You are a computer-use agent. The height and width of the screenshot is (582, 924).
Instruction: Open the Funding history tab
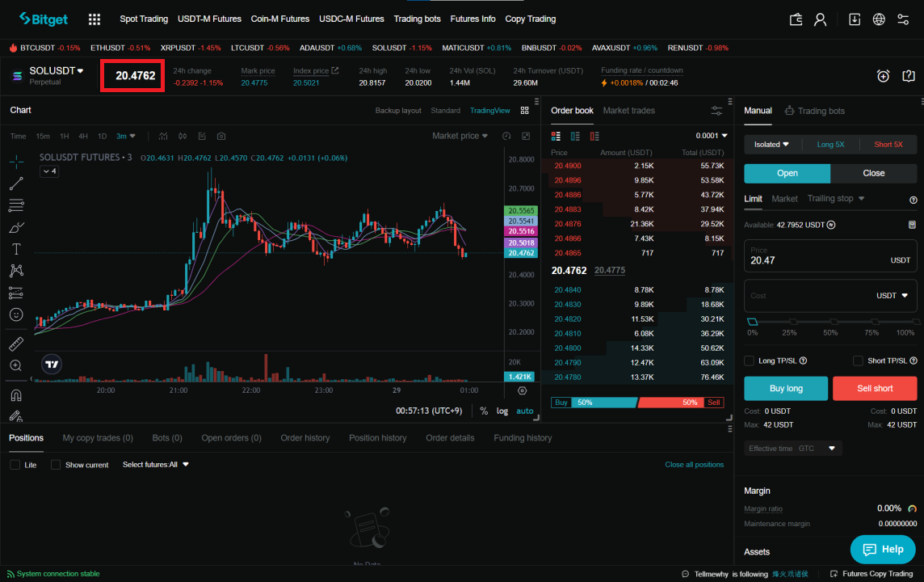523,438
